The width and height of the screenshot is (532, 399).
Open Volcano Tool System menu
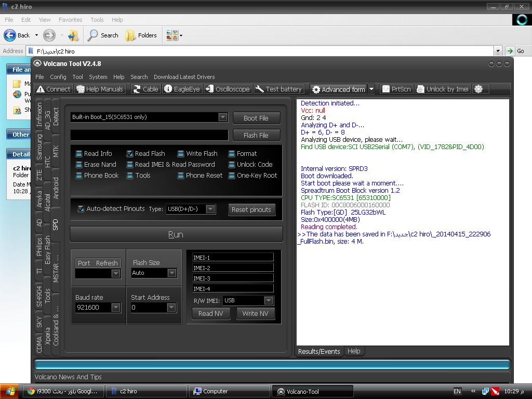[98, 77]
